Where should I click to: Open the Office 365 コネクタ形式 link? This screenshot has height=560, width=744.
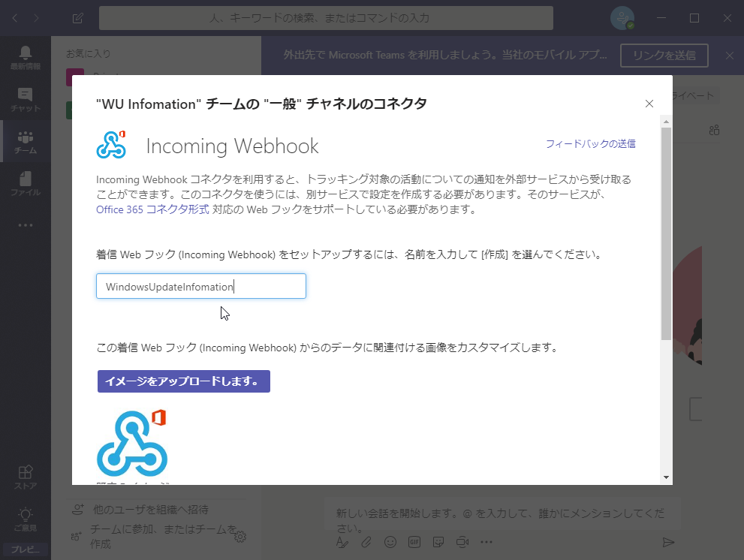[152, 209]
